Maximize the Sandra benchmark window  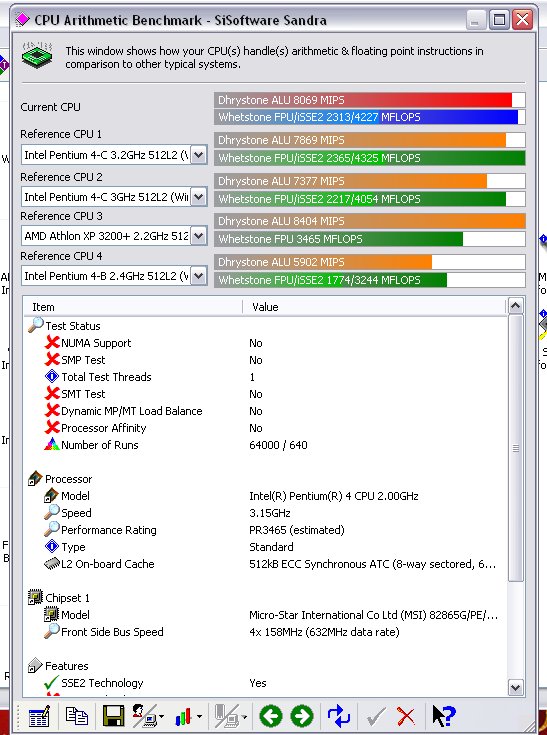[x=500, y=20]
